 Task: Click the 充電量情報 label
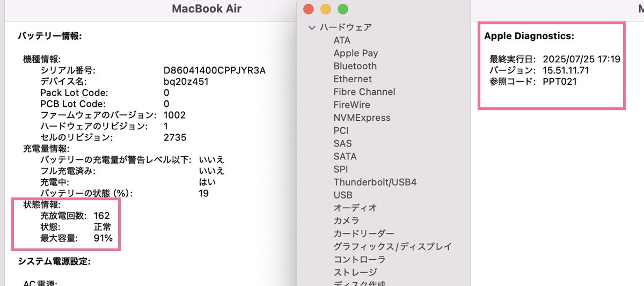pos(46,149)
